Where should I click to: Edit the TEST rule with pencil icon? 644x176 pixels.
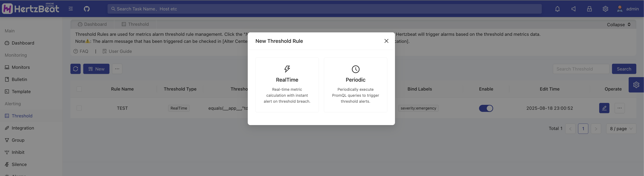pyautogui.click(x=604, y=108)
